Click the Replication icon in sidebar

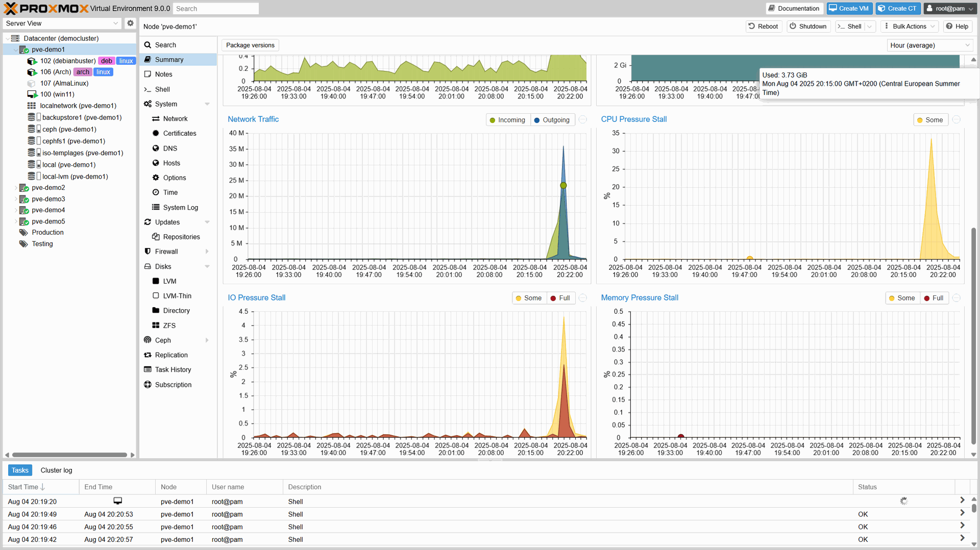pyautogui.click(x=148, y=355)
